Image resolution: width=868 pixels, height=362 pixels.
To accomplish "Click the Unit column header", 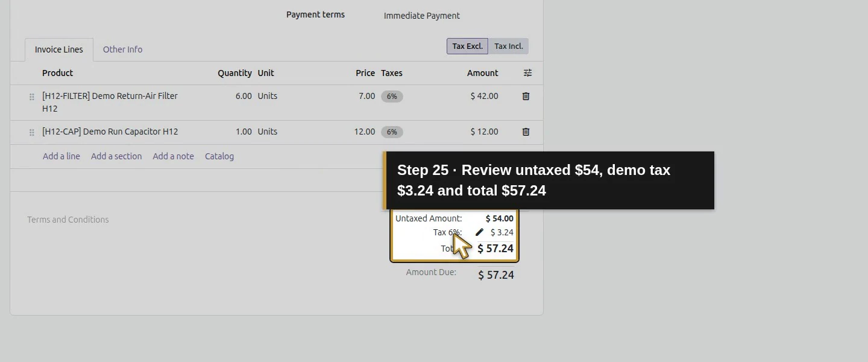I will [x=266, y=73].
